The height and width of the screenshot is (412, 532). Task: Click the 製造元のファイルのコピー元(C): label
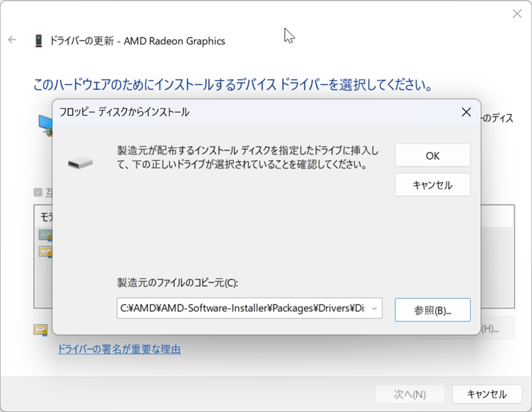click(x=178, y=283)
